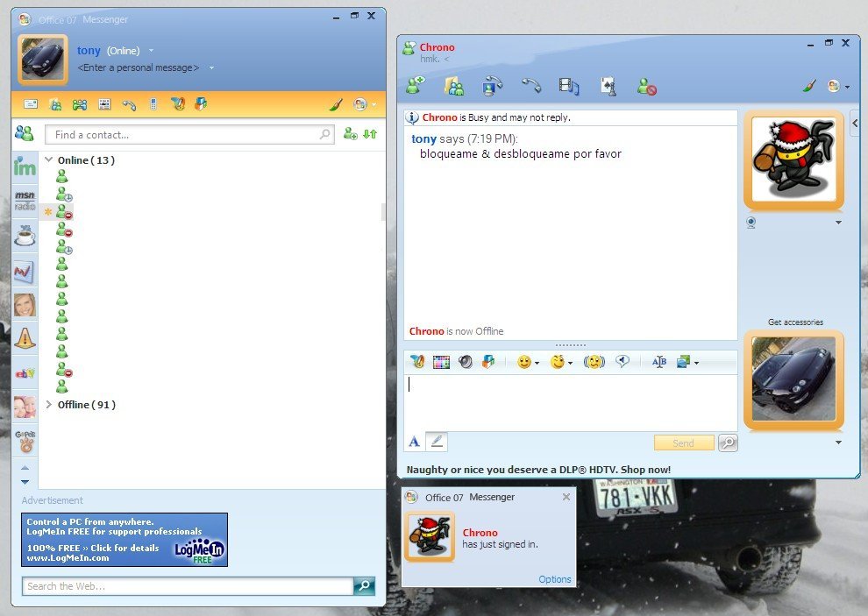The image size is (868, 616).
Task: Click the web search magnifier button
Action: tap(364, 586)
